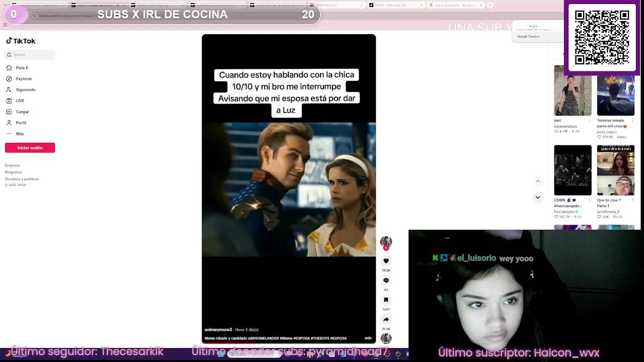Click the Explorar compass icon
This screenshot has width=644, height=362.
[x=9, y=79]
